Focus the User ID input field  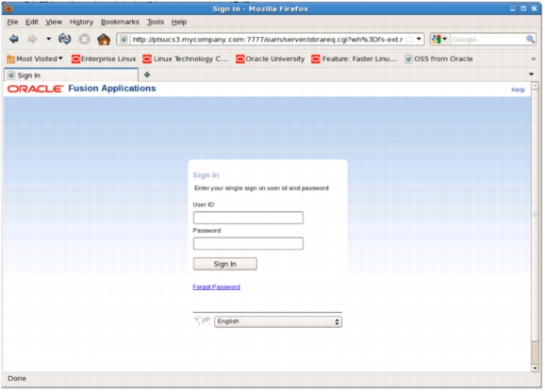(248, 218)
